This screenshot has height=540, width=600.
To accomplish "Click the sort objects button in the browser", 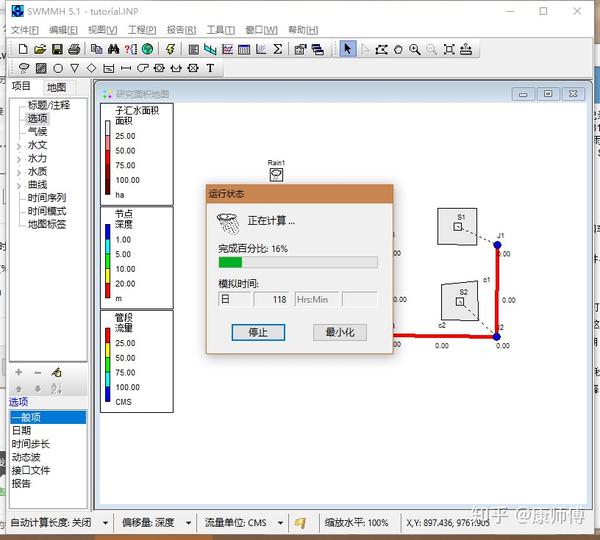I will (x=56, y=389).
